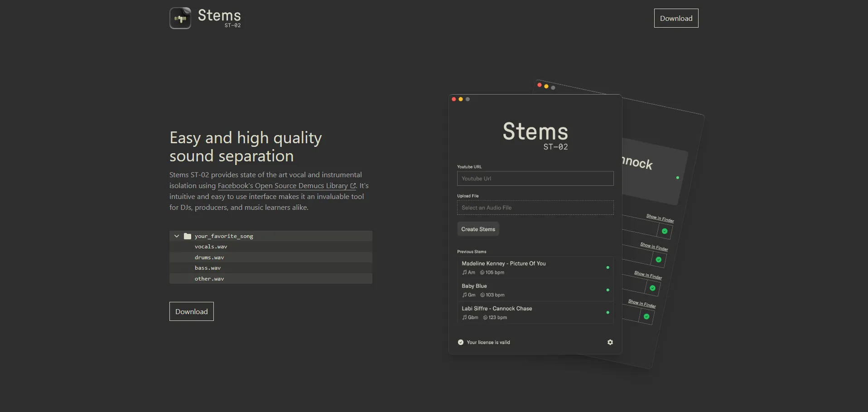
Task: Click the Download button in the header
Action: coord(676,18)
